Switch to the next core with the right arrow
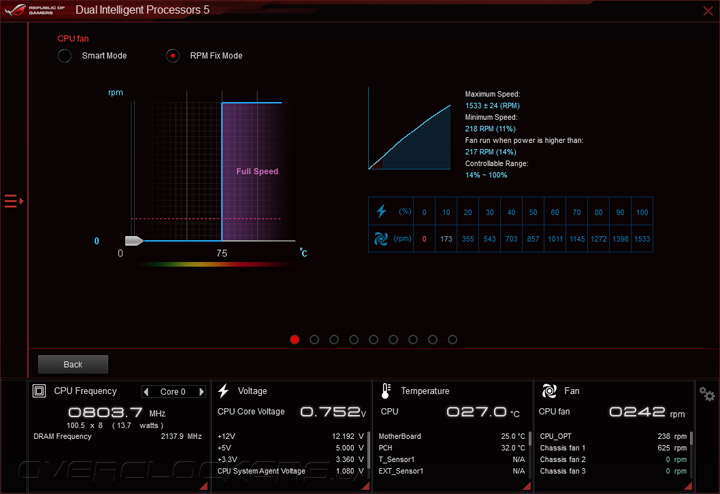The width and height of the screenshot is (720, 494). click(201, 392)
